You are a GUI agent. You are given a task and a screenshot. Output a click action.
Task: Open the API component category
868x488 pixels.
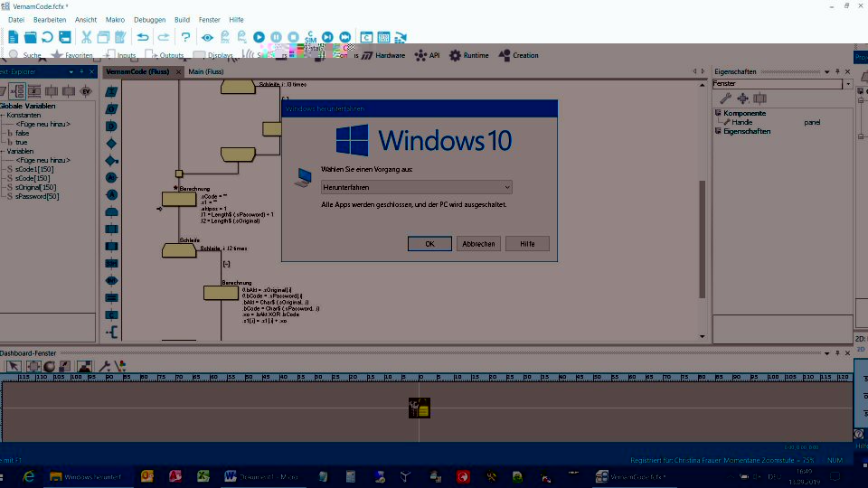pos(427,55)
